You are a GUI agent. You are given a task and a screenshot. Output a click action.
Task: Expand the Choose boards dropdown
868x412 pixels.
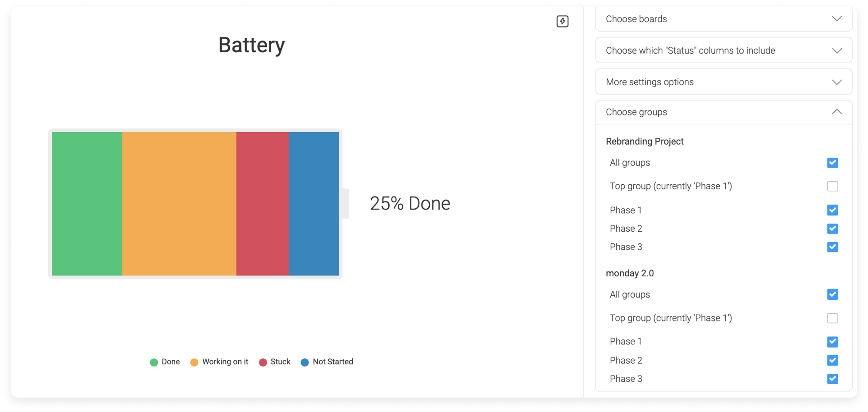click(723, 19)
